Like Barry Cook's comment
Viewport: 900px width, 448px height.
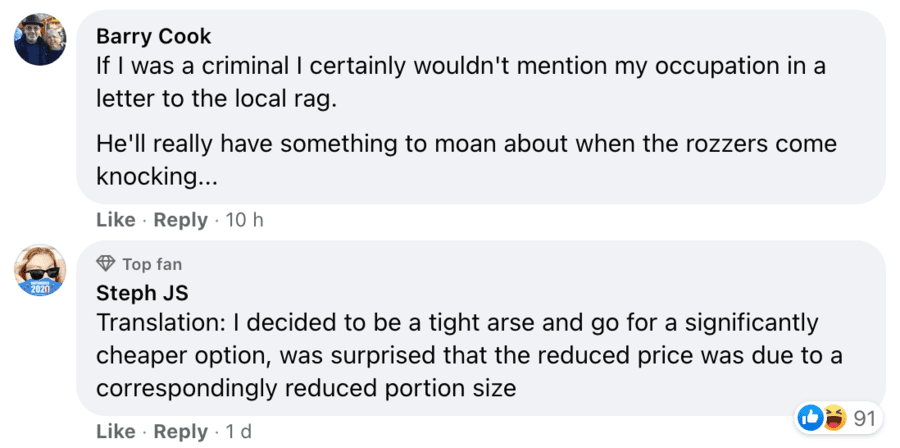pos(115,219)
